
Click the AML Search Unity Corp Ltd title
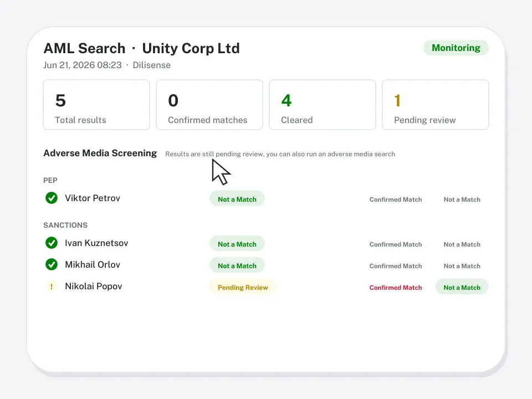point(142,48)
